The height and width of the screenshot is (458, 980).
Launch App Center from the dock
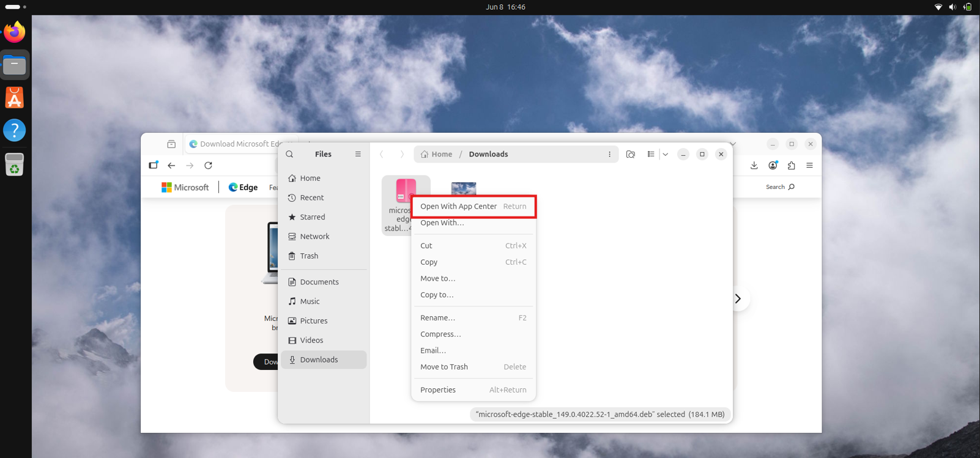[15, 98]
